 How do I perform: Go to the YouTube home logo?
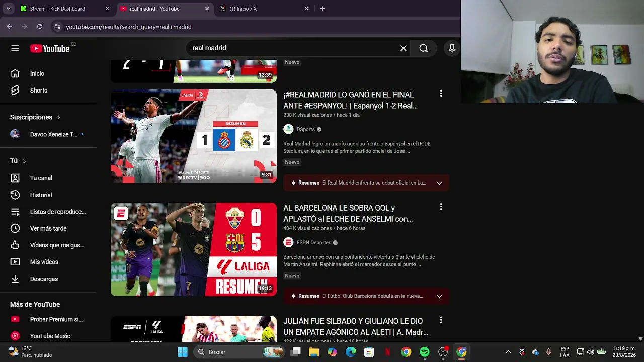coord(50,48)
